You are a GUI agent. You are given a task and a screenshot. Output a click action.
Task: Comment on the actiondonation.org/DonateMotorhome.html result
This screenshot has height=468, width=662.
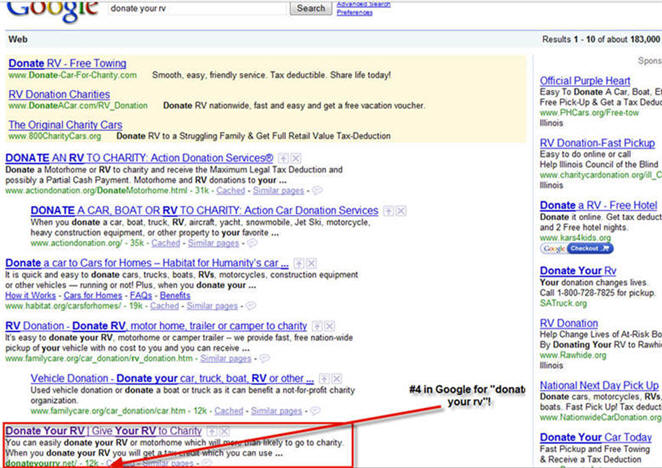click(317, 190)
